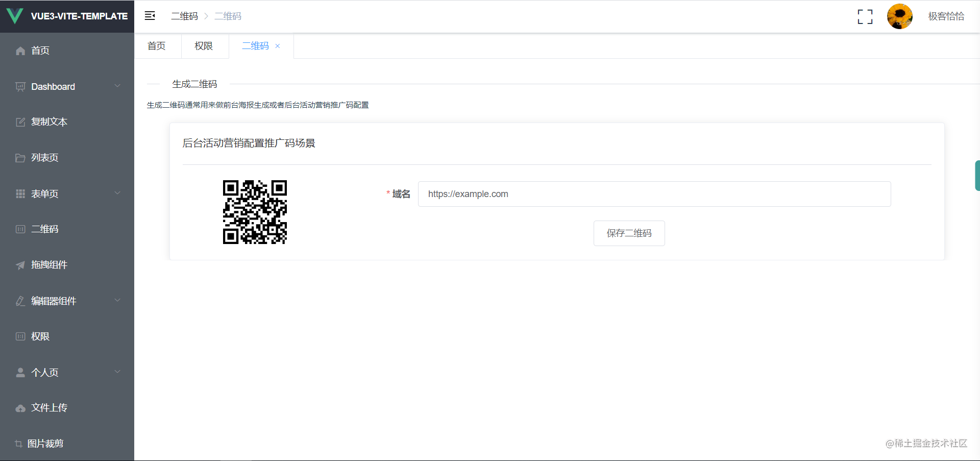The width and height of the screenshot is (980, 461).
Task: Click the crop icon beside 图片裁剪
Action: coord(19,444)
